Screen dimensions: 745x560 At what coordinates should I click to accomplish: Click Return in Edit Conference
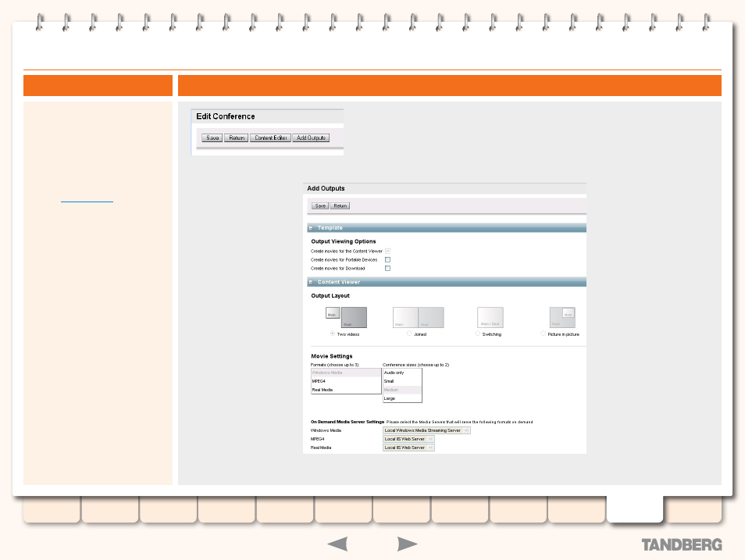(x=236, y=138)
